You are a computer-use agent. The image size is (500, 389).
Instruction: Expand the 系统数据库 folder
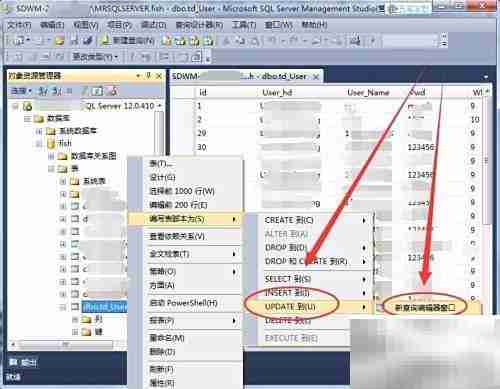[x=39, y=131]
